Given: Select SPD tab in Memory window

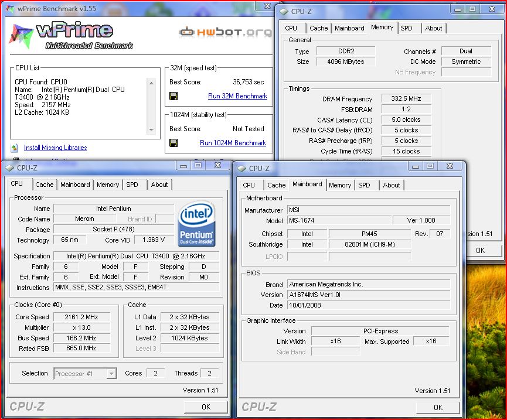Looking at the screenshot, I should pyautogui.click(x=406, y=29).
